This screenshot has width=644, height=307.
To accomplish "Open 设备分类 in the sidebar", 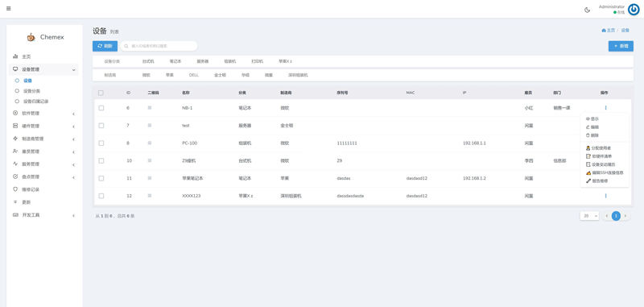I will (31, 91).
